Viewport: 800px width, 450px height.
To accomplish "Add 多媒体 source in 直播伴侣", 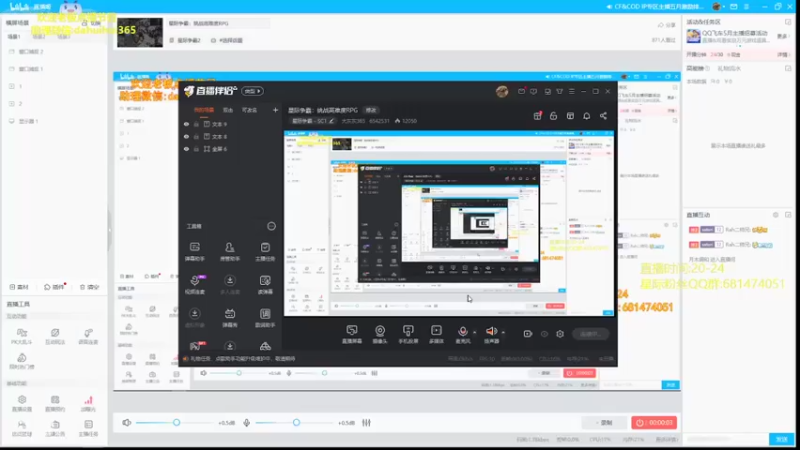I will tap(436, 334).
